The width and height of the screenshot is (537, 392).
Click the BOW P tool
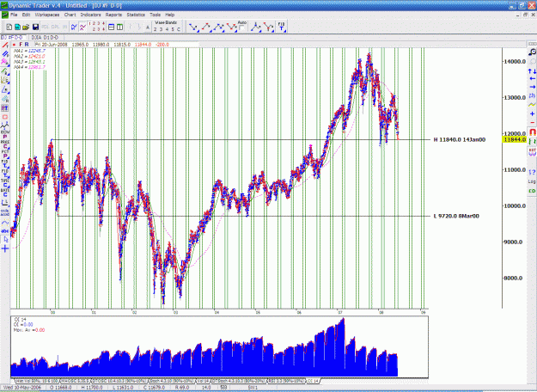pyautogui.click(x=5, y=135)
